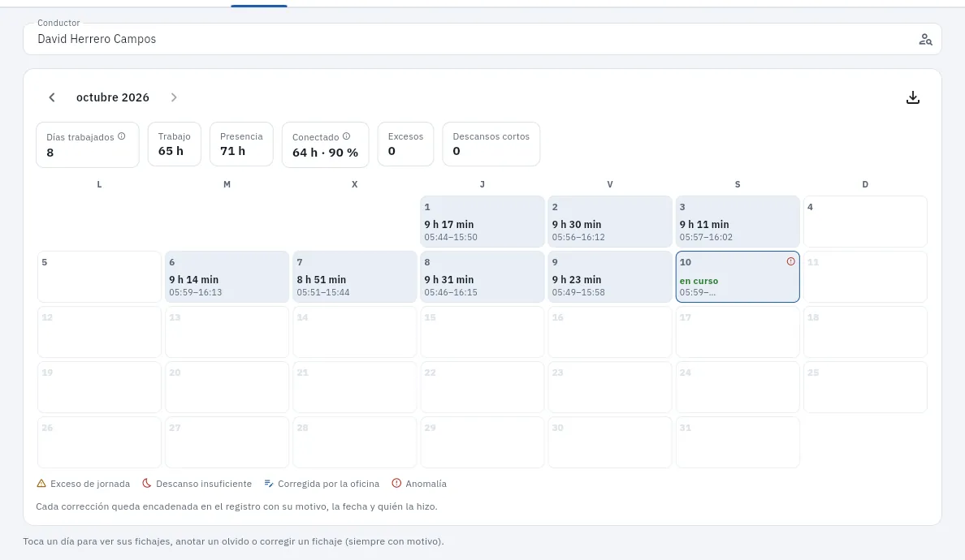
Task: Click the driver search icon
Action: (925, 39)
